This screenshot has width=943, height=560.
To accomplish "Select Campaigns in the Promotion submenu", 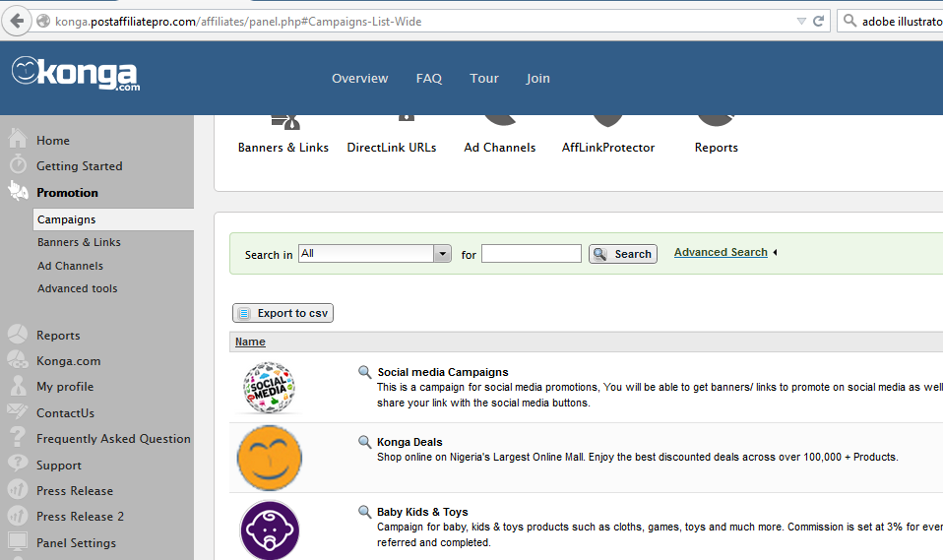I will point(113,219).
